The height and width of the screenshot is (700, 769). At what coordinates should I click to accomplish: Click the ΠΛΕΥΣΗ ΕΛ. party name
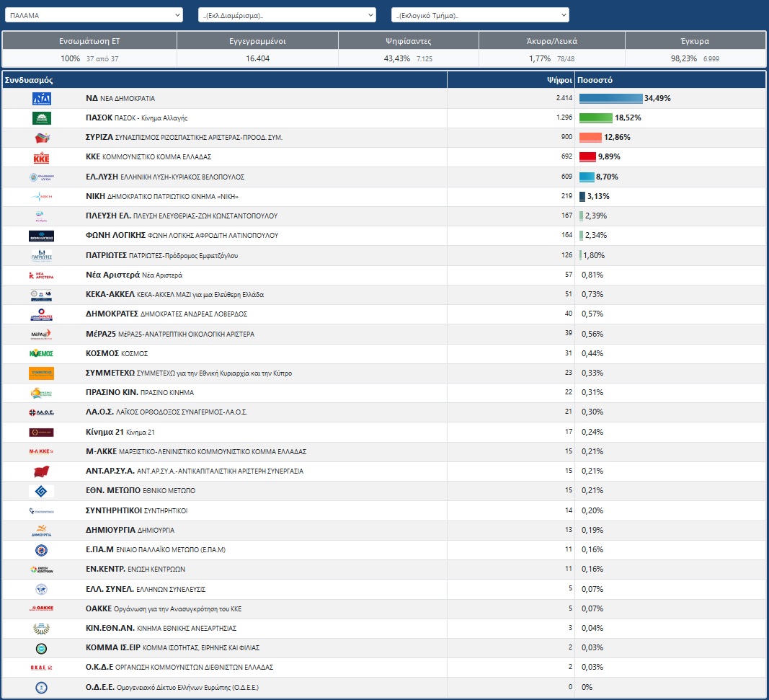108,216
